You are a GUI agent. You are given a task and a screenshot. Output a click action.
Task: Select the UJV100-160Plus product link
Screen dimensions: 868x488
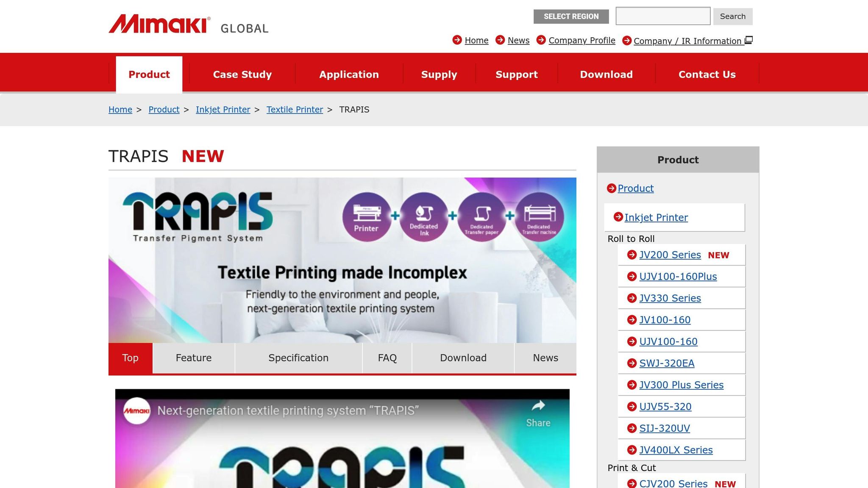pyautogui.click(x=678, y=276)
